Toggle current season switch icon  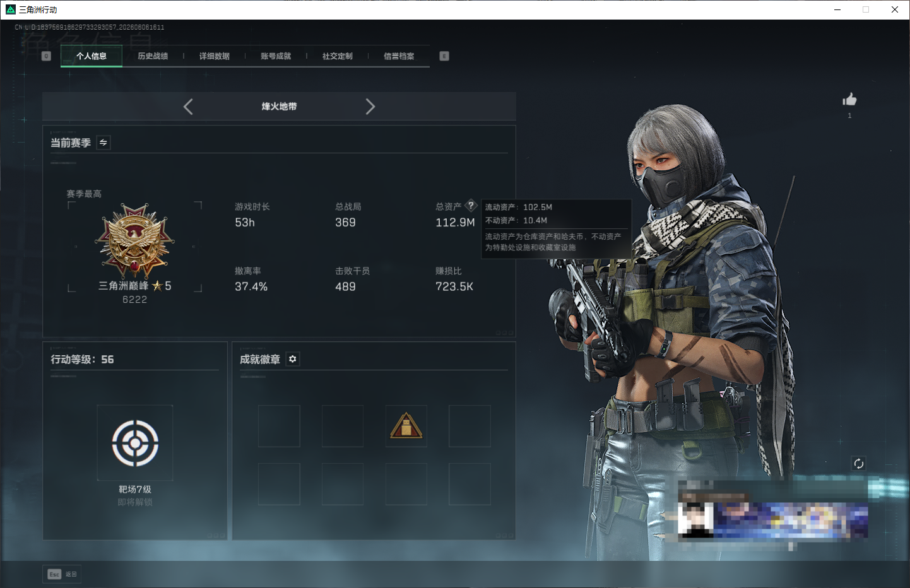click(103, 143)
